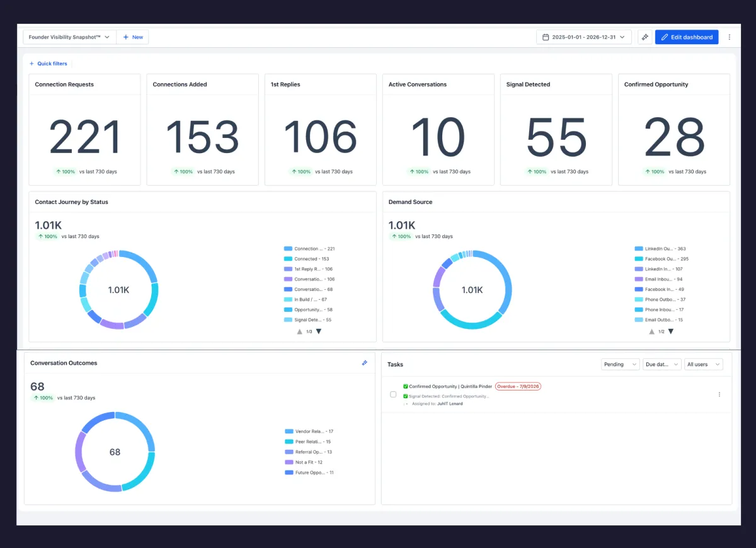Go to next Contact Journey legend page
The image size is (756, 548).
click(x=319, y=331)
